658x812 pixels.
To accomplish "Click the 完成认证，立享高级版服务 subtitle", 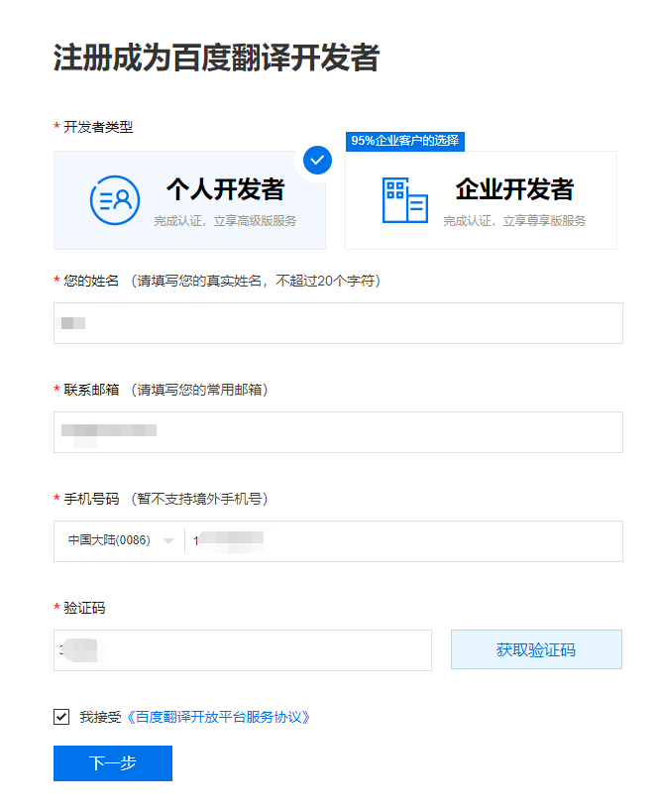I will pyautogui.click(x=225, y=221).
